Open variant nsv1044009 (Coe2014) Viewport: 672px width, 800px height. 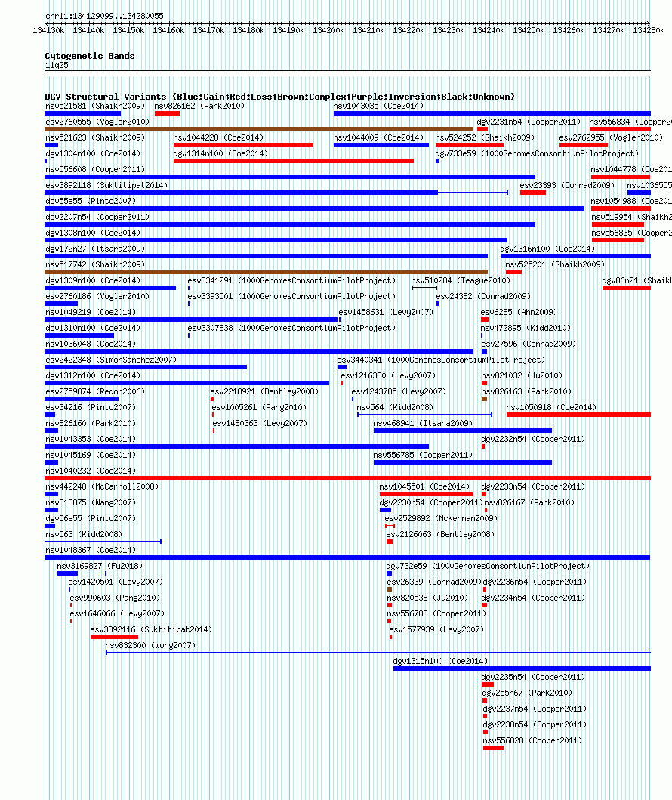point(378,137)
